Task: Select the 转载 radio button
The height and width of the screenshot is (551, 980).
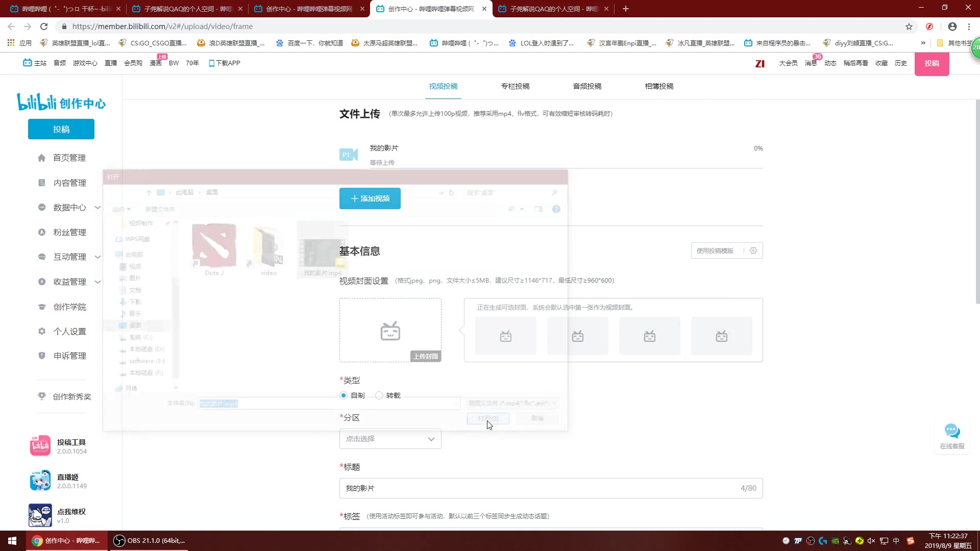Action: 379,395
